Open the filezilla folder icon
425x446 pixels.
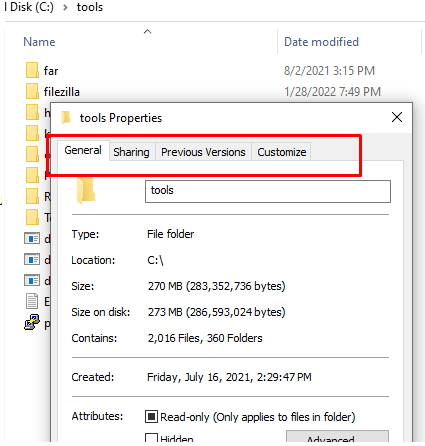(32, 91)
